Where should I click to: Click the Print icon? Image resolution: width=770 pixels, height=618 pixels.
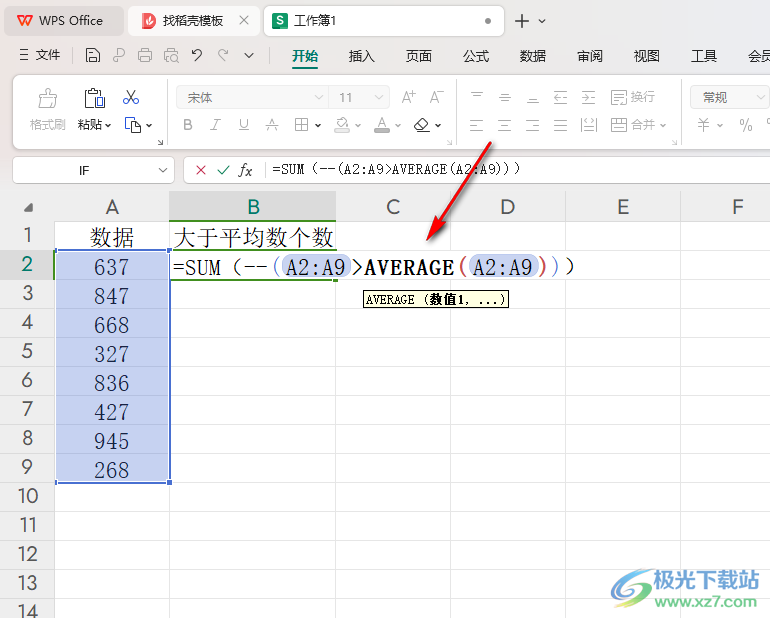coord(144,55)
